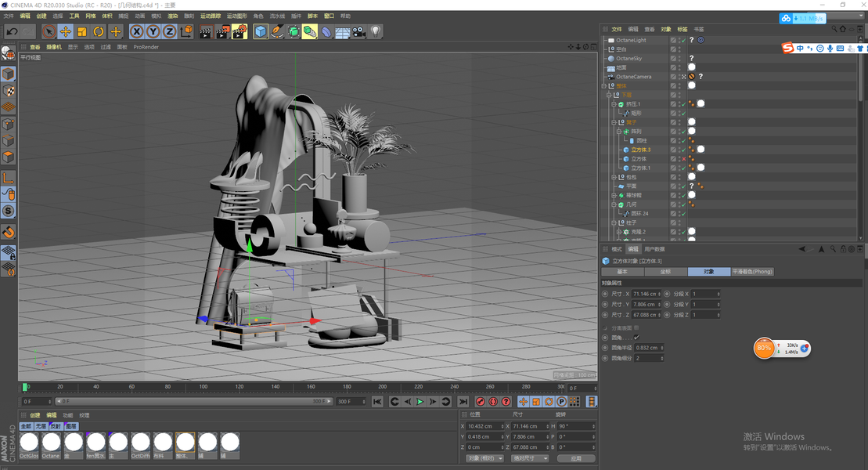The height and width of the screenshot is (470, 868).
Task: Go to start of animation button
Action: [377, 401]
